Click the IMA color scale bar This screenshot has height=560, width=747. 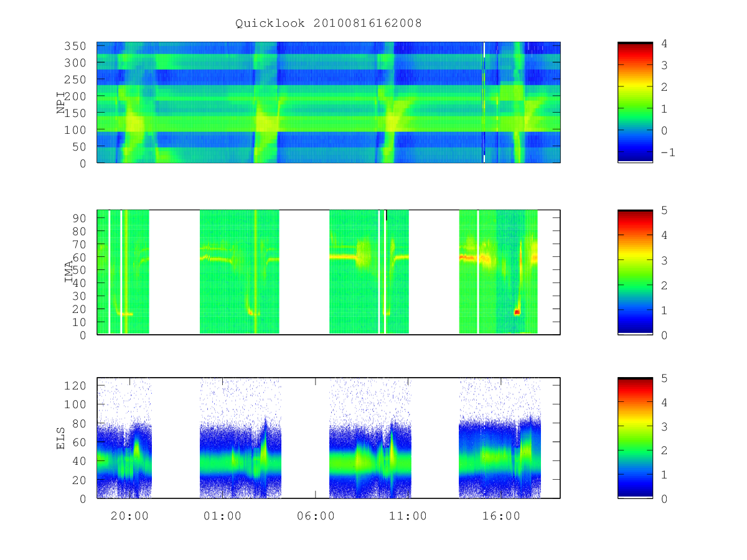pos(635,272)
